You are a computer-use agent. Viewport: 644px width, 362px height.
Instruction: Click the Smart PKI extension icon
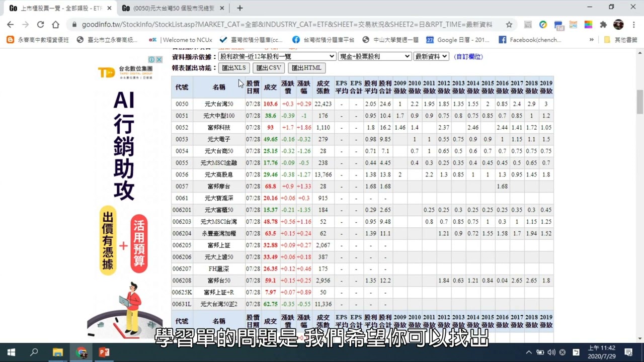573,25
